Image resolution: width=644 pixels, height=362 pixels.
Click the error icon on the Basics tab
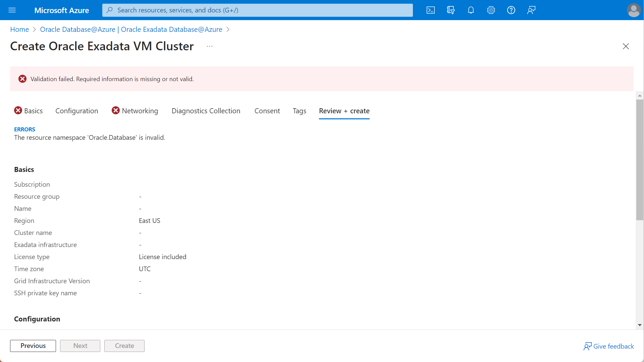point(18,111)
